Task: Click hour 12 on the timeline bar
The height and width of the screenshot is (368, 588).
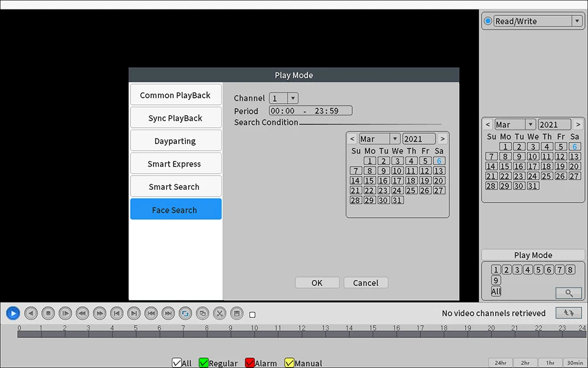Action: pos(302,334)
